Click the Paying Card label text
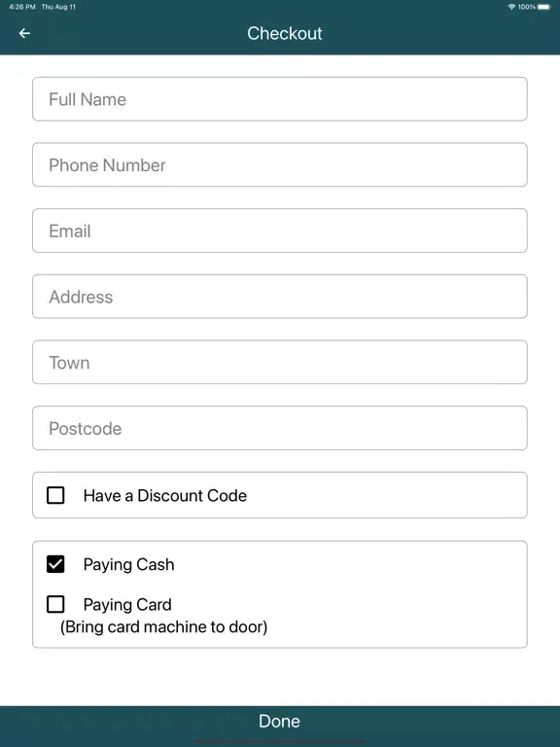The image size is (560, 747). (127, 605)
